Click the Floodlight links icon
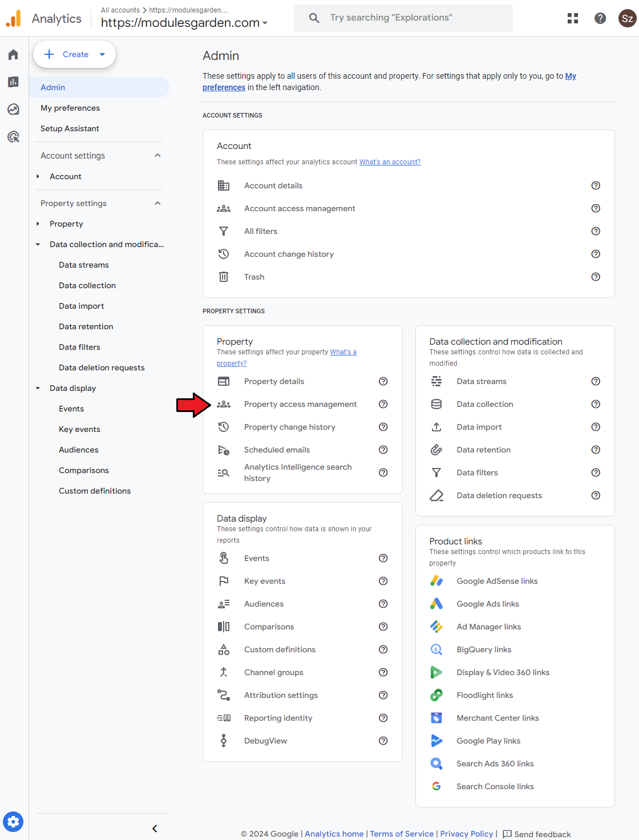639x840 pixels. 436,695
